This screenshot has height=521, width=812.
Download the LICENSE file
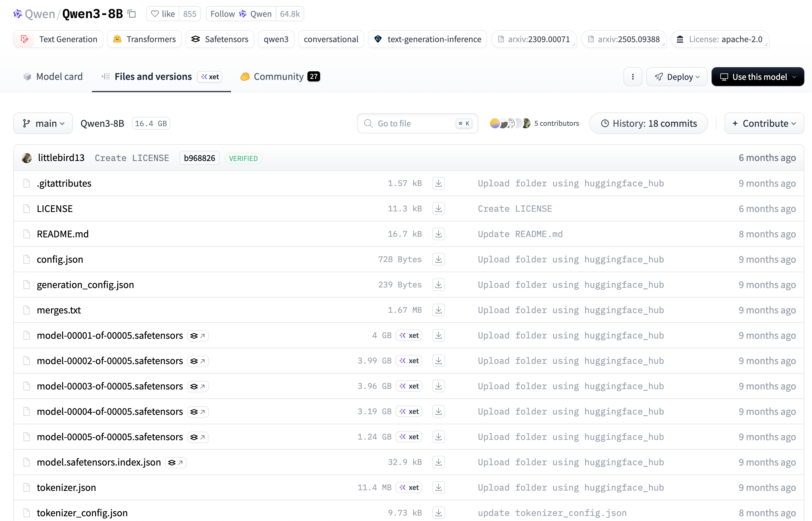tap(438, 209)
